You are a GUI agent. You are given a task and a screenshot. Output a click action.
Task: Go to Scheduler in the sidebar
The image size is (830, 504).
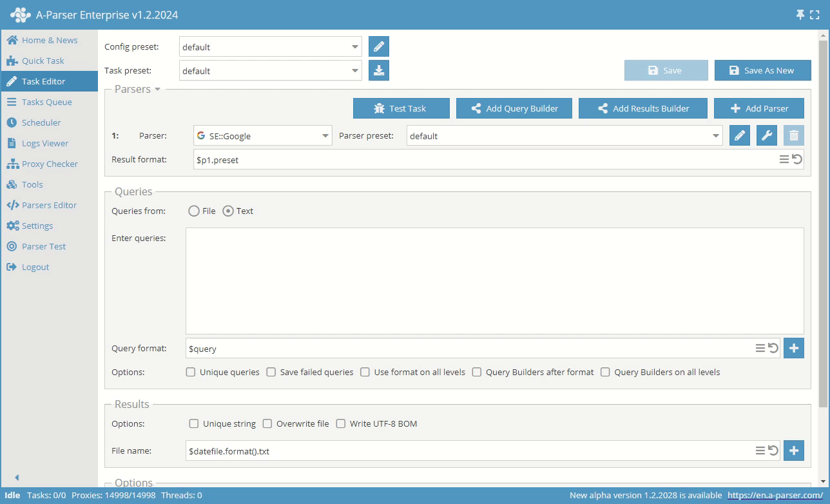click(x=41, y=122)
